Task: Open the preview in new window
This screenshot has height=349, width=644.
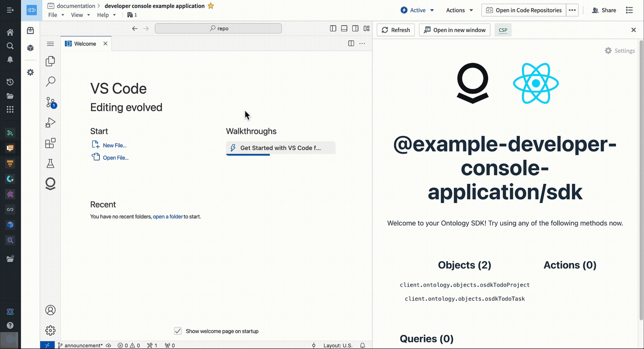Action: pyautogui.click(x=454, y=30)
